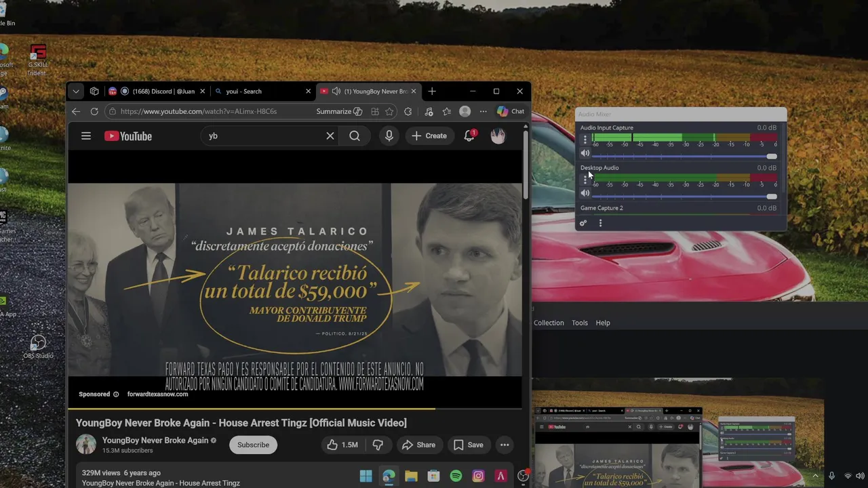
Task: Open Edge settings and more ellipsis
Action: (x=483, y=111)
